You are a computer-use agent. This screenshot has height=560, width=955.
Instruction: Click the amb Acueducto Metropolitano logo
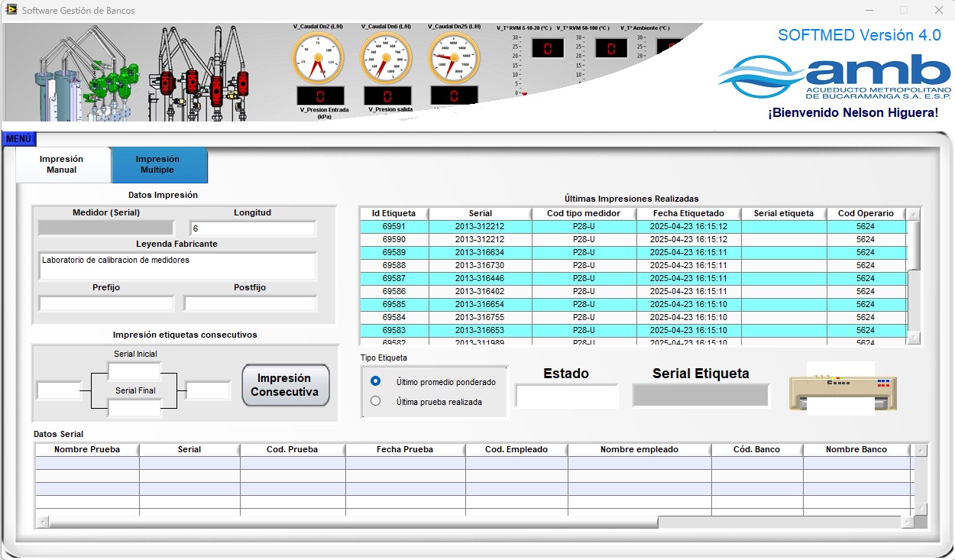point(834,77)
